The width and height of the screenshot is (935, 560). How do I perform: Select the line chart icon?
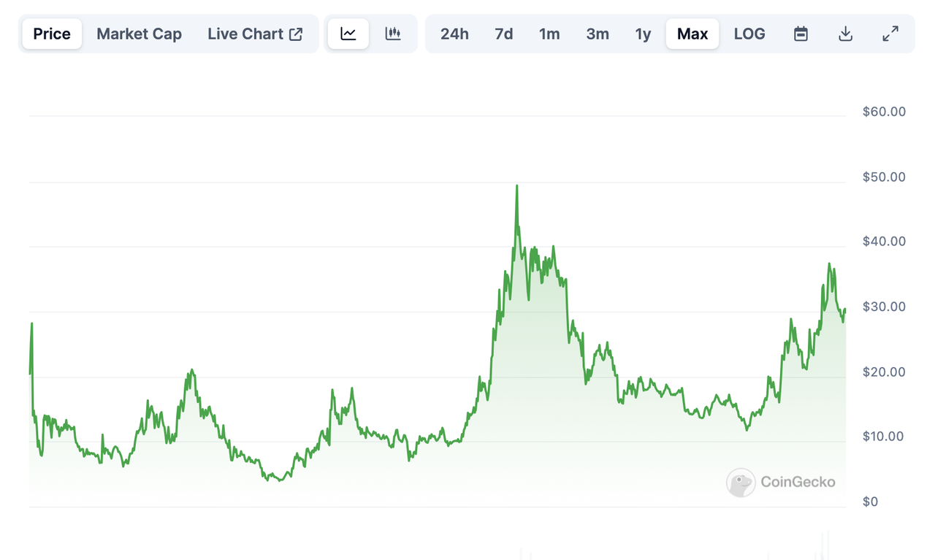[348, 33]
